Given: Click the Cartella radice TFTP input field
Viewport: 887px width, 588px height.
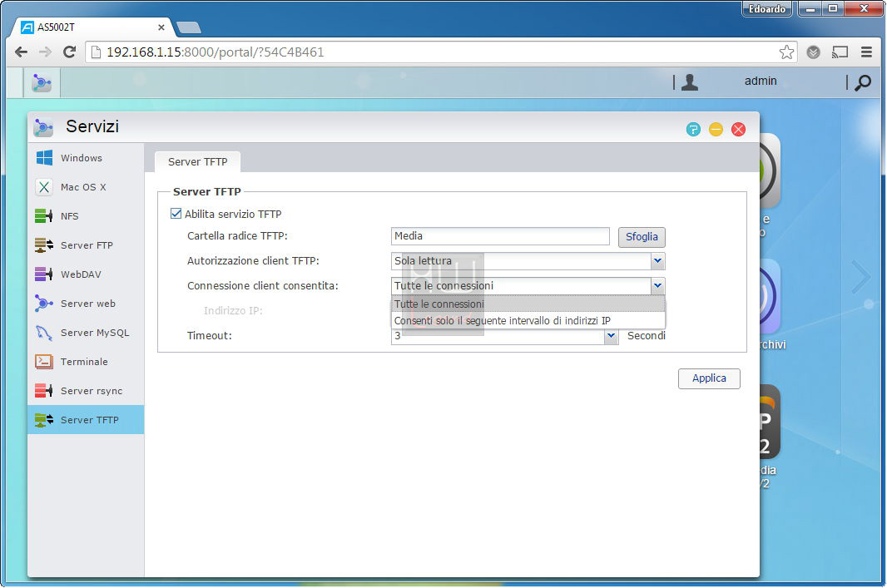Looking at the screenshot, I should click(500, 236).
